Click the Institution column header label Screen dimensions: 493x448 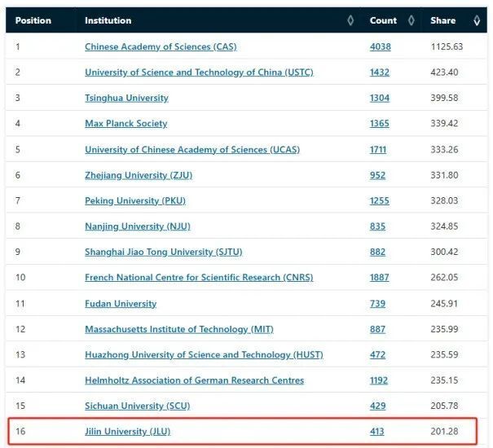pyautogui.click(x=108, y=20)
